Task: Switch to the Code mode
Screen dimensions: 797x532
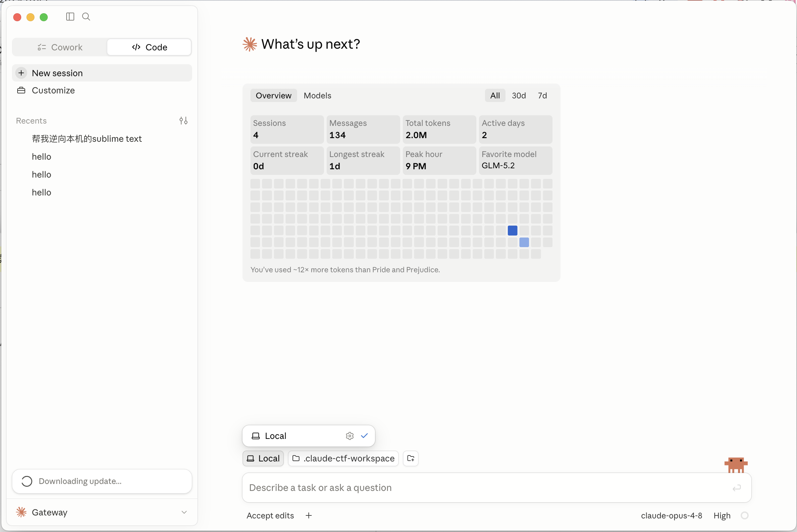Action: click(149, 47)
